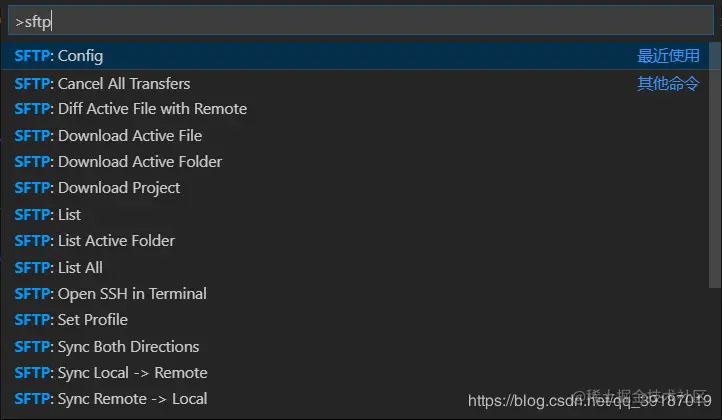Click the 稀土掘金技术社区 watermark text

point(640,396)
